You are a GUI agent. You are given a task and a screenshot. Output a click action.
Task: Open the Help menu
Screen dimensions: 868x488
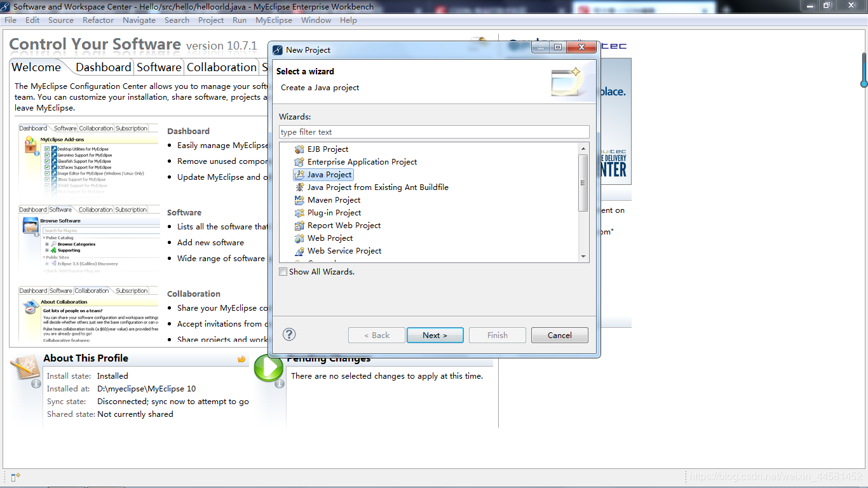pyautogui.click(x=348, y=20)
